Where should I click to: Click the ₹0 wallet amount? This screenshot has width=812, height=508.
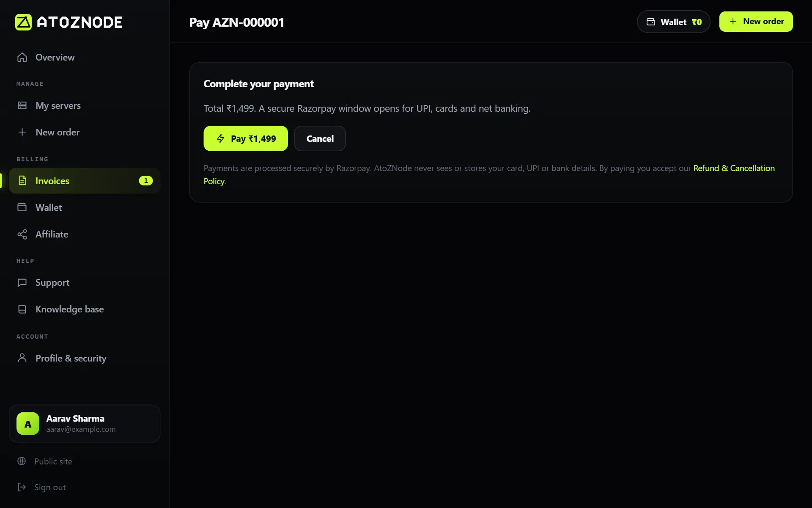pos(697,22)
